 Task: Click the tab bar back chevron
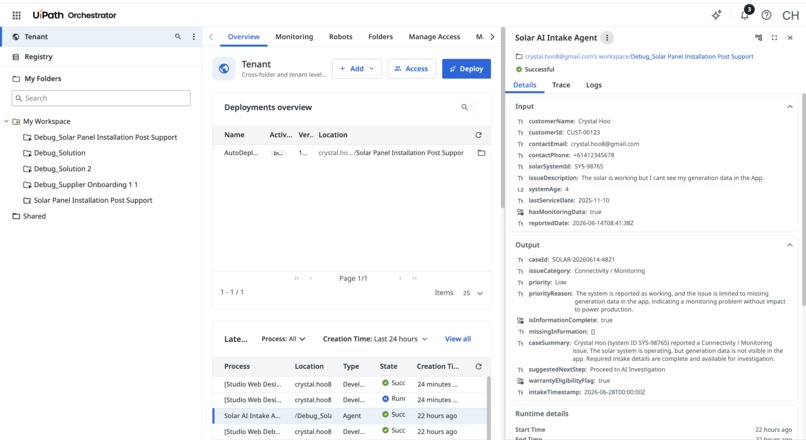pos(211,37)
